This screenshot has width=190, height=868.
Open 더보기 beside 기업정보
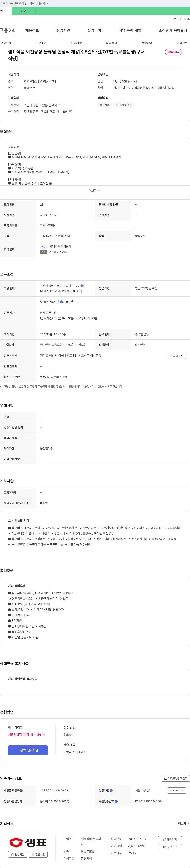point(183,824)
